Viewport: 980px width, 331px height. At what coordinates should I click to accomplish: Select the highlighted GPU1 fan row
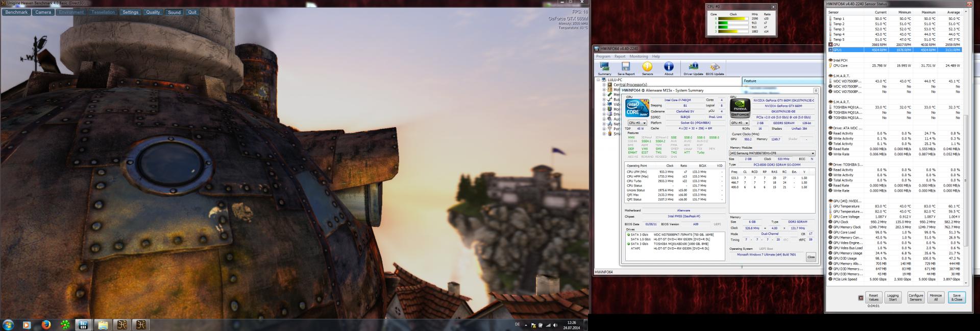(x=894, y=50)
